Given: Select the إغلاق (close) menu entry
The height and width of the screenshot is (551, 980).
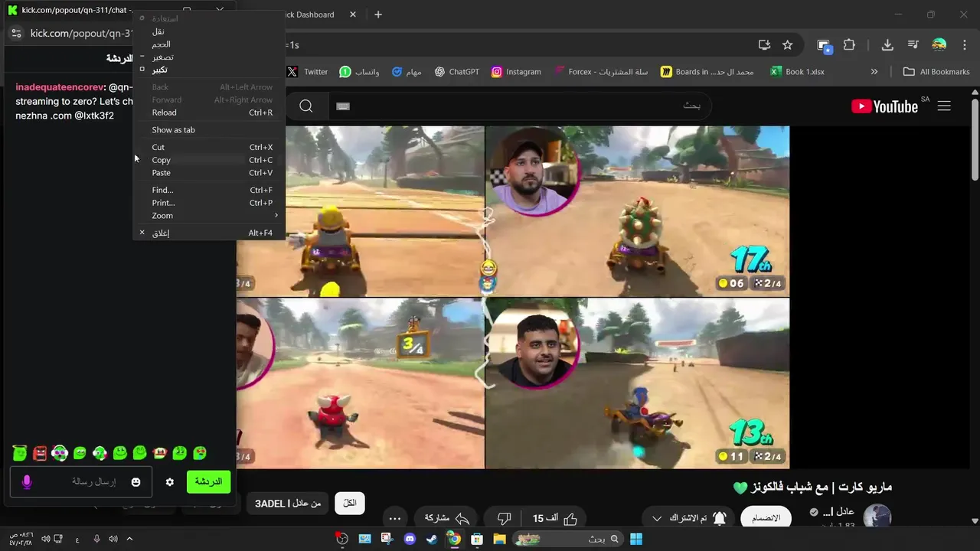Looking at the screenshot, I should click(x=209, y=233).
